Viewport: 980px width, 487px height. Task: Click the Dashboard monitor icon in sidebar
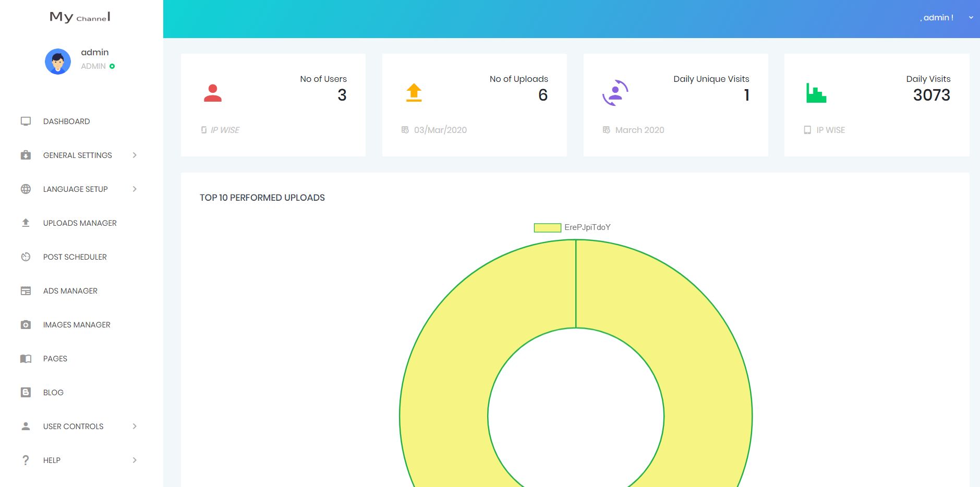tap(26, 121)
